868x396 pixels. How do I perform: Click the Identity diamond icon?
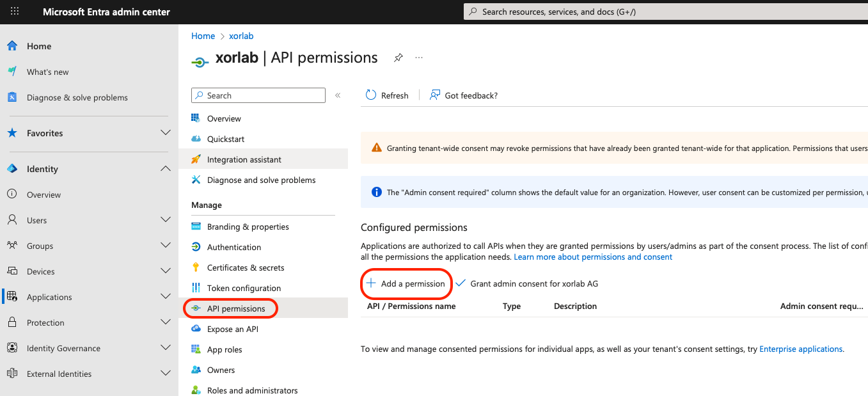click(12, 169)
